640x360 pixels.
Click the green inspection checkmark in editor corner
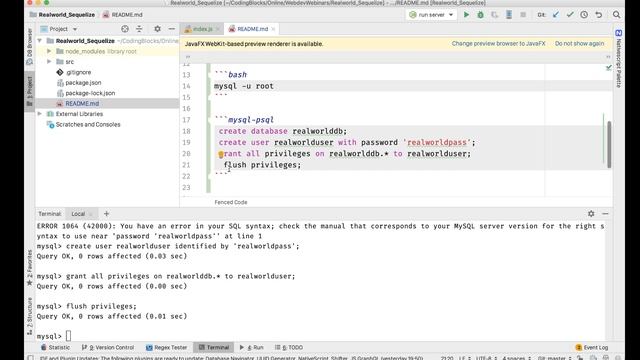(x=608, y=68)
